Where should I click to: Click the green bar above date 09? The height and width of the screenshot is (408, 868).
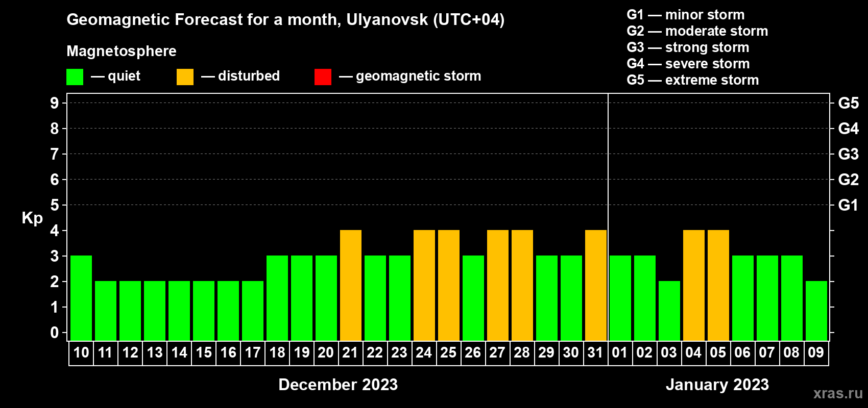816,311
